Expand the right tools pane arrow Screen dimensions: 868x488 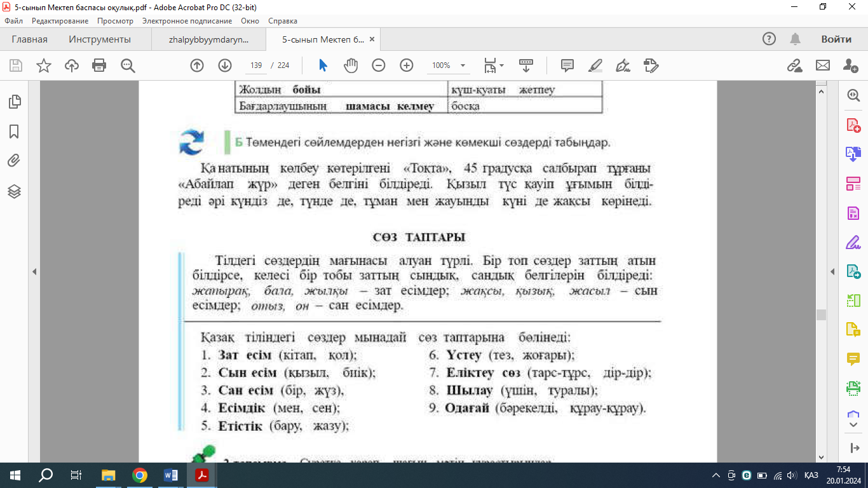(x=833, y=271)
